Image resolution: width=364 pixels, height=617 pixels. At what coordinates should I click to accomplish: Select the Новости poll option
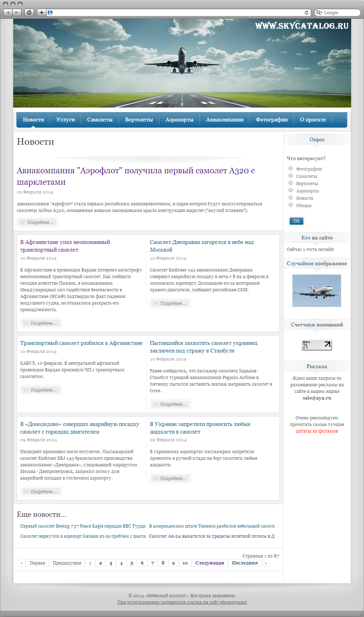click(291, 198)
